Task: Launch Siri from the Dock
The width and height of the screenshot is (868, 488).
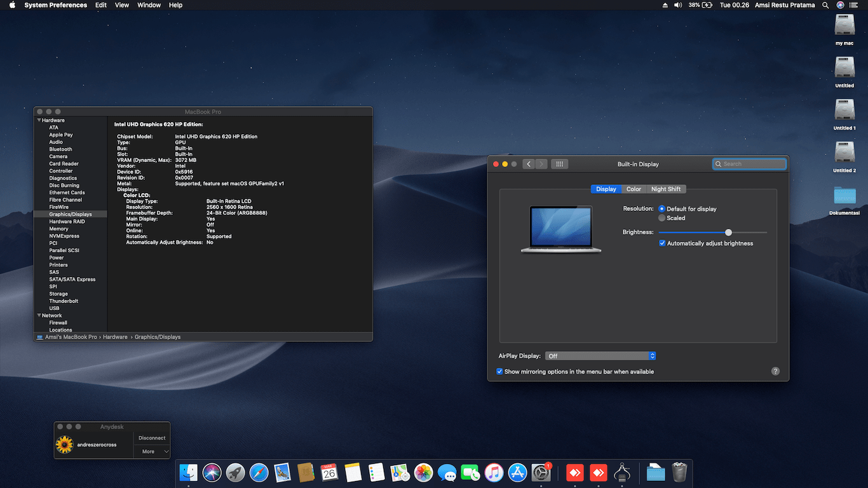Action: [212, 473]
